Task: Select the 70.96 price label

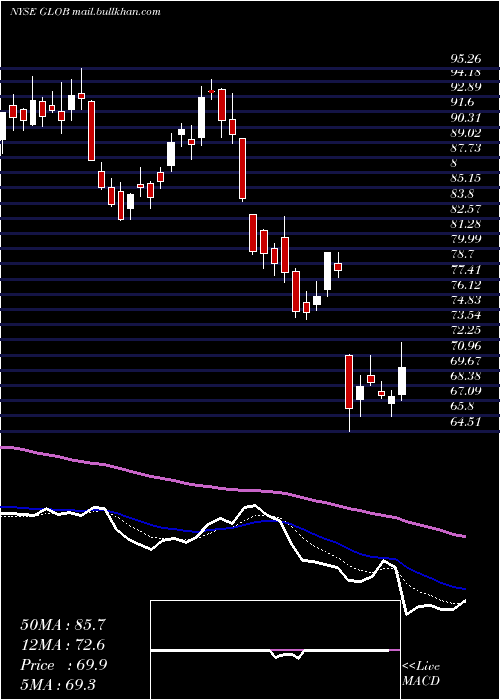Action: 466,346
